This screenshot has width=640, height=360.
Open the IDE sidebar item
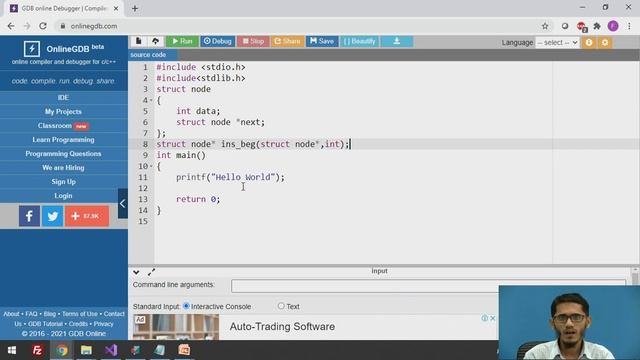click(x=63, y=98)
